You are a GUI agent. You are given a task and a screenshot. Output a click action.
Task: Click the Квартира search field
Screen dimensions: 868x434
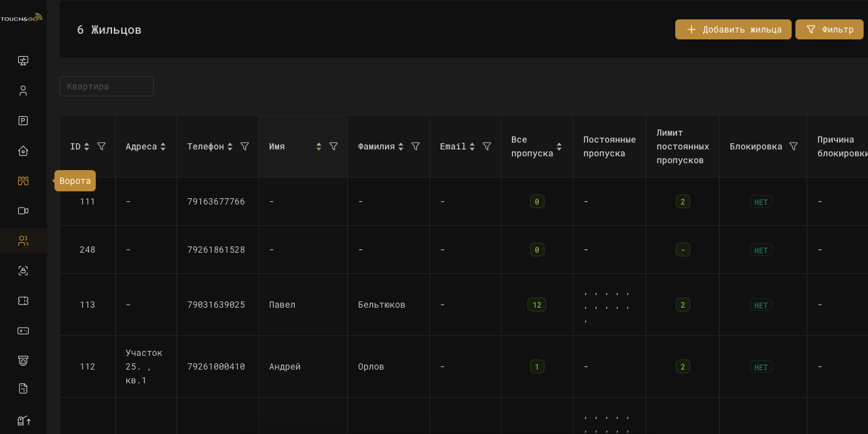[x=106, y=86]
